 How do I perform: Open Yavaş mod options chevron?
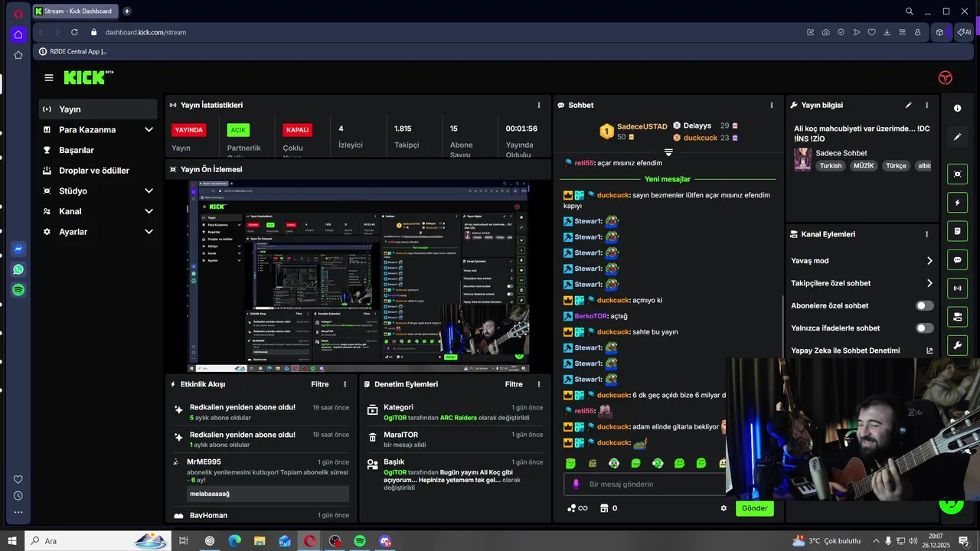pyautogui.click(x=929, y=261)
